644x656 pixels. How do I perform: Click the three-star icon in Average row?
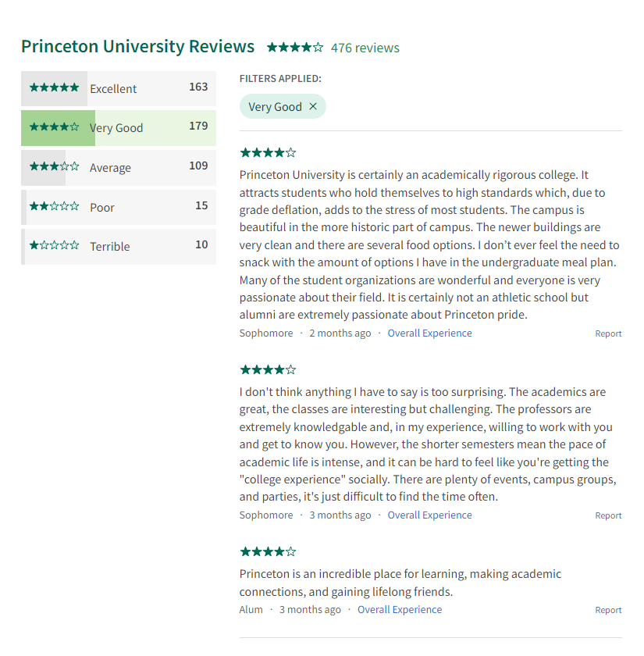coord(55,166)
